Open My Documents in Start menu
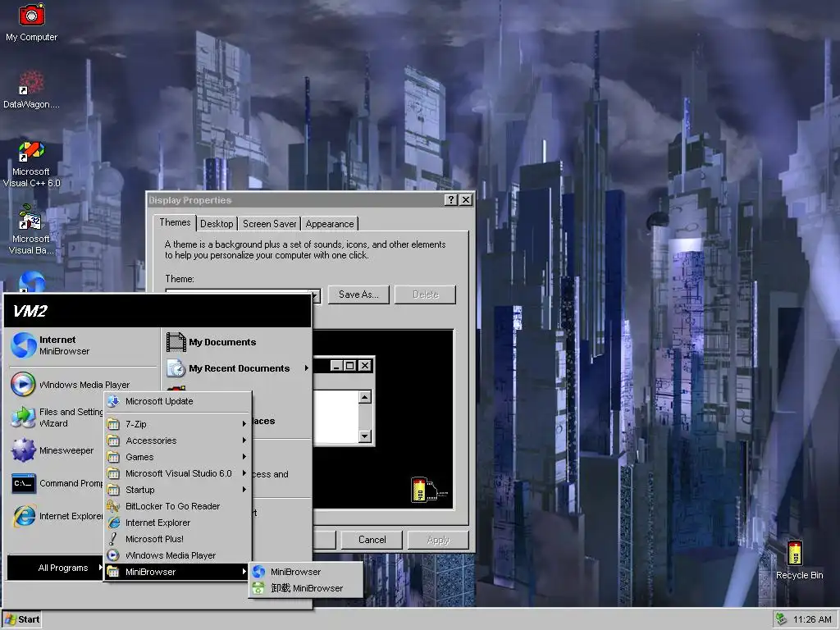The height and width of the screenshot is (630, 840). coord(211,342)
